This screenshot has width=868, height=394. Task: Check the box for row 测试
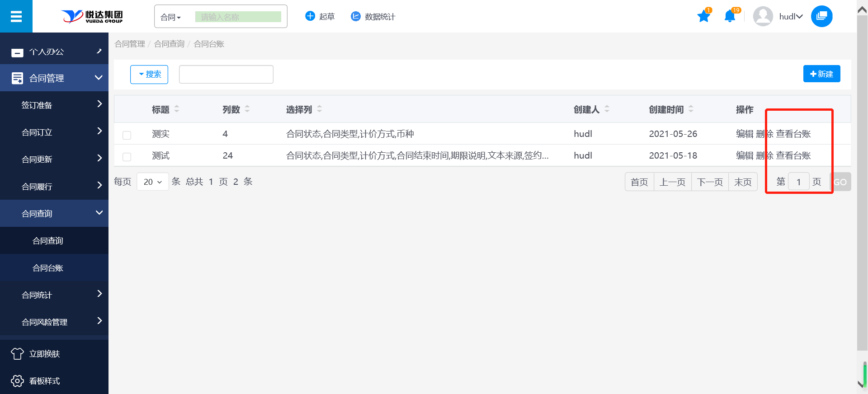click(x=127, y=157)
